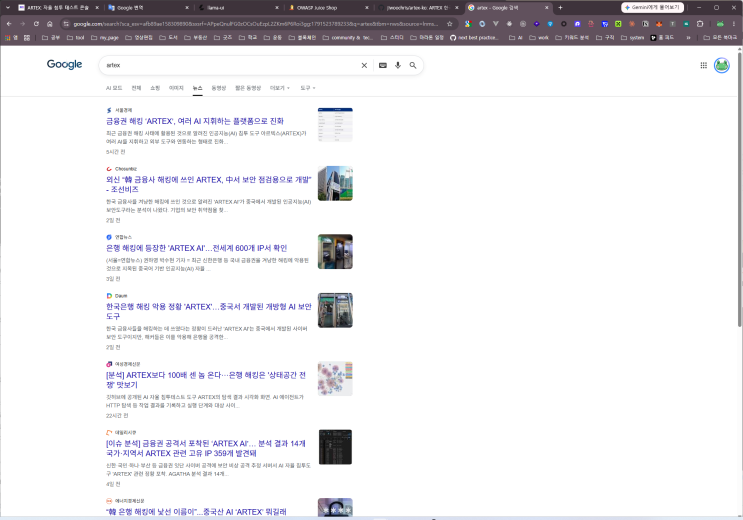Open a new browser tab
The image size is (743, 520).
point(560,8)
